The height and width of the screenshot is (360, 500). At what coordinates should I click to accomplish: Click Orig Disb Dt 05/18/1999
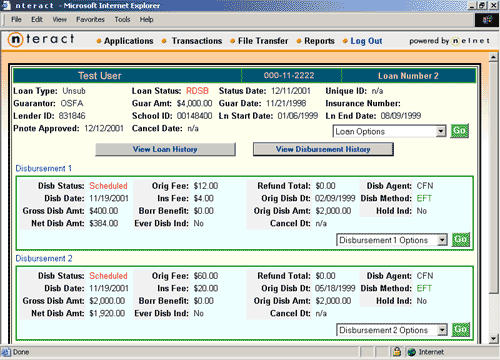point(335,288)
